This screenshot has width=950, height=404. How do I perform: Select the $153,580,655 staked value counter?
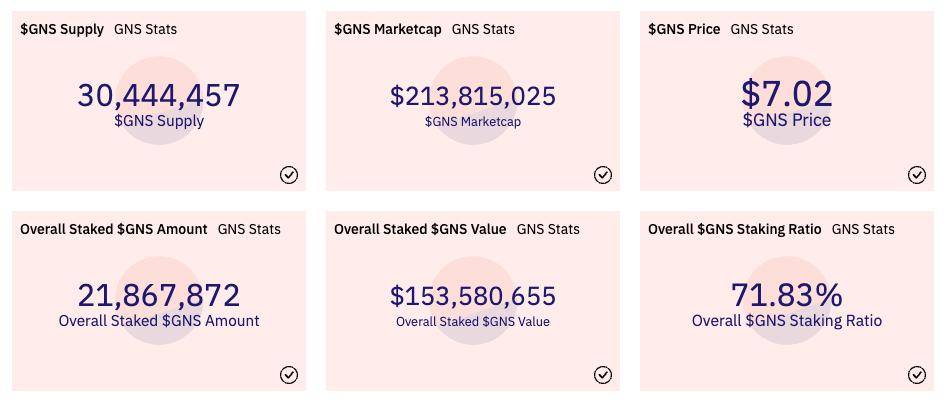tap(473, 296)
